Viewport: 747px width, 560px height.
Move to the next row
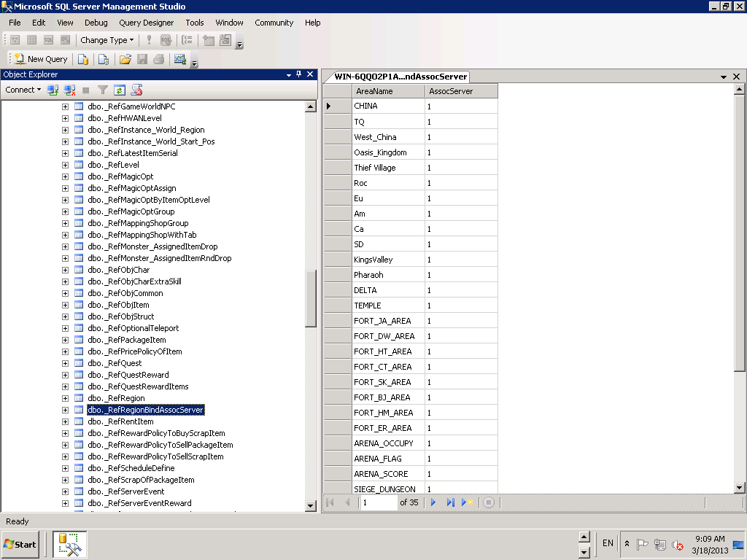pos(433,502)
